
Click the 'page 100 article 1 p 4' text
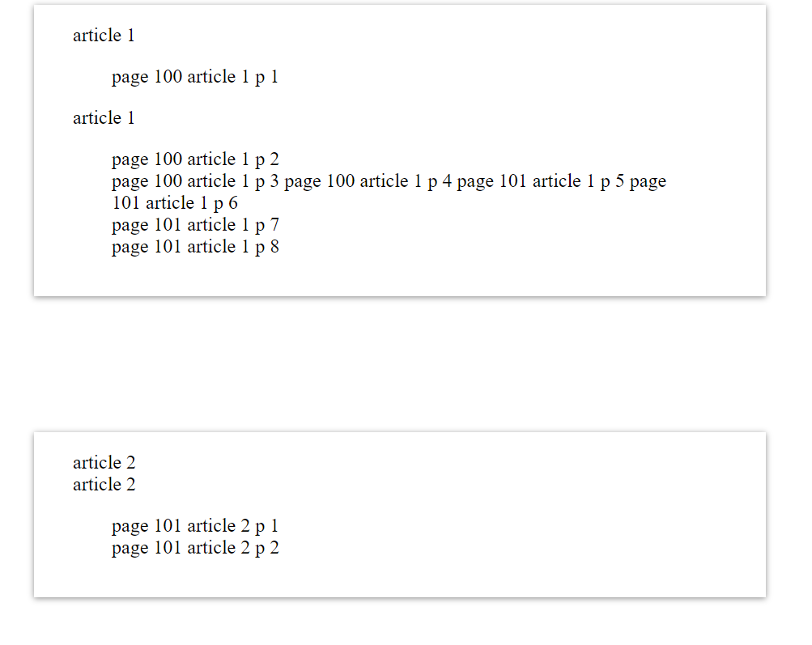click(368, 181)
